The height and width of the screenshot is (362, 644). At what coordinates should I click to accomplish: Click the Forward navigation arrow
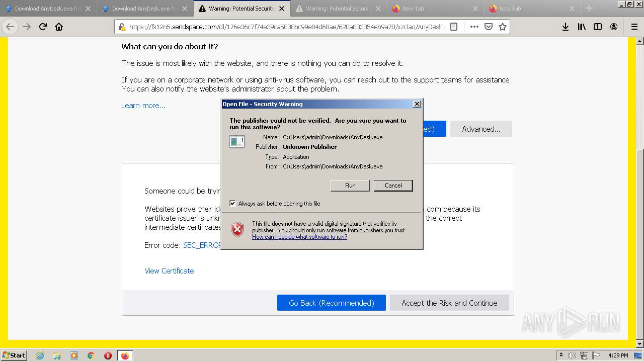(x=27, y=27)
